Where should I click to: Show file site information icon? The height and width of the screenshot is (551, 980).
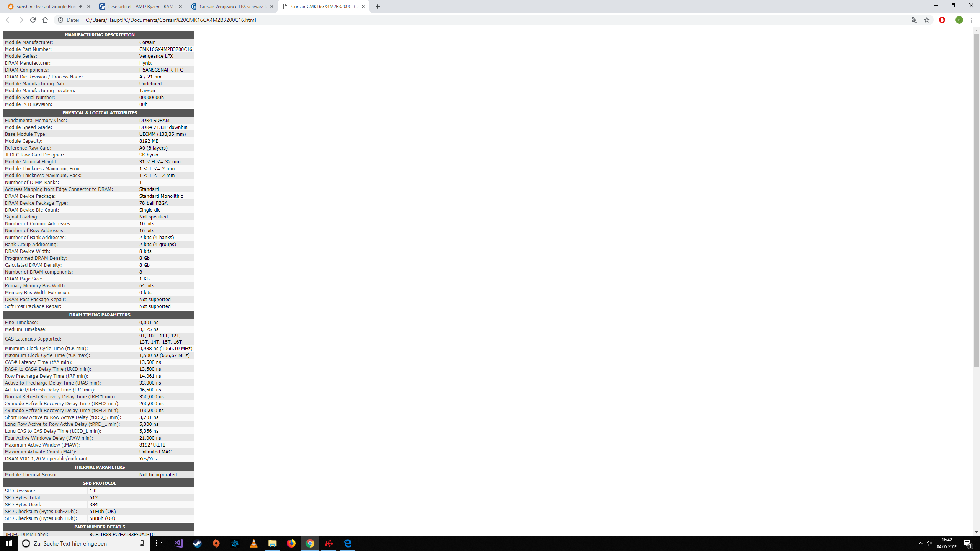[60, 20]
